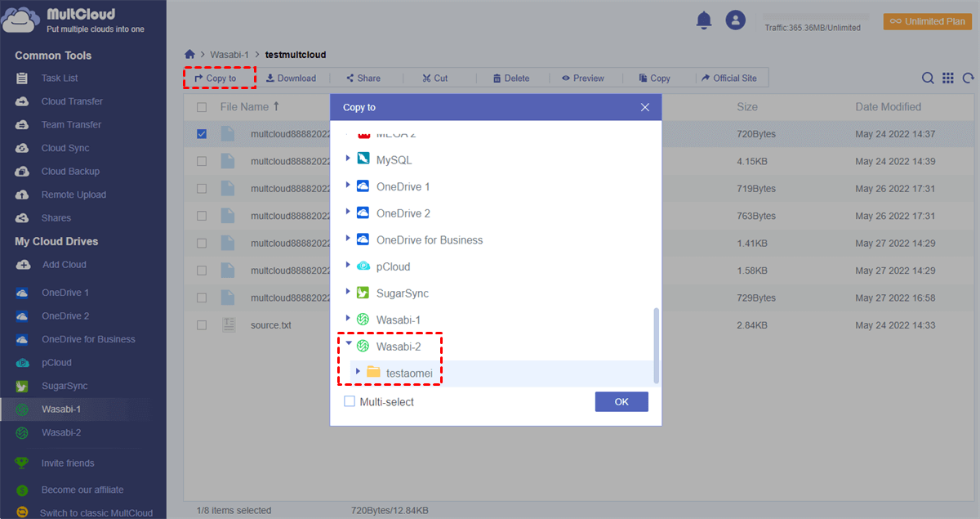
Task: Check the source.txt file checkbox
Action: 202,325
